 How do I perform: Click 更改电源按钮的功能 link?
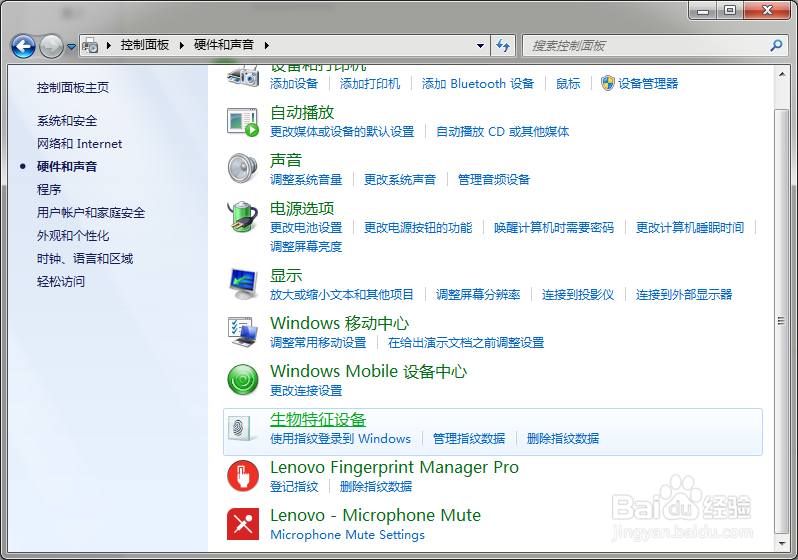click(418, 228)
